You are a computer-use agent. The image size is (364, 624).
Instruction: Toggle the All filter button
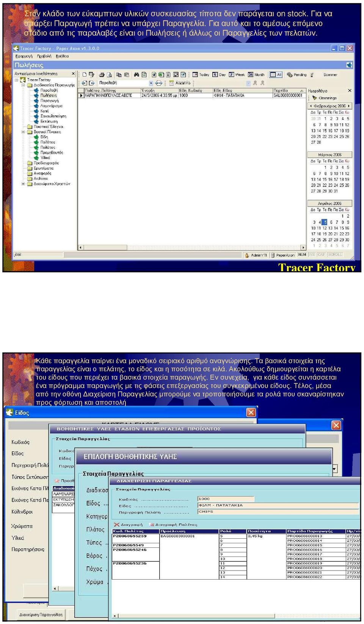pos(276,75)
